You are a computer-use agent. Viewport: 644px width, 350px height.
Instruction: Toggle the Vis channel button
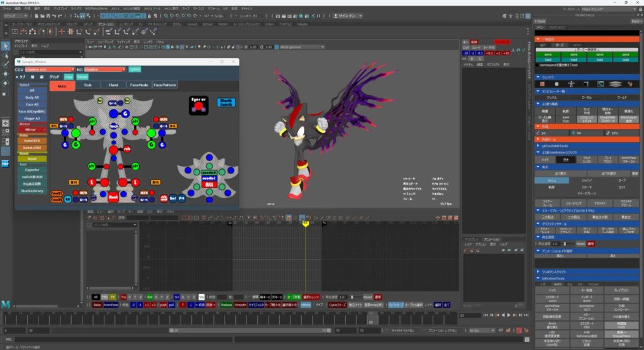201,297
